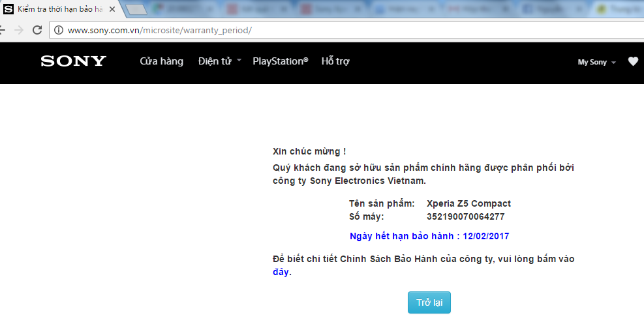Expand the My Sony dropdown
This screenshot has width=644, height=324.
click(x=597, y=62)
